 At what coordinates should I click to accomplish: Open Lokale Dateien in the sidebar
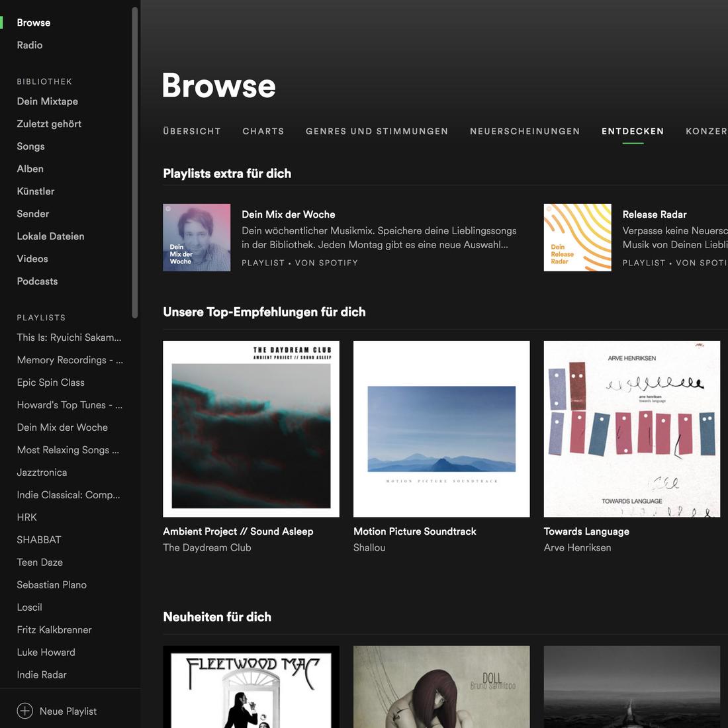pos(50,236)
